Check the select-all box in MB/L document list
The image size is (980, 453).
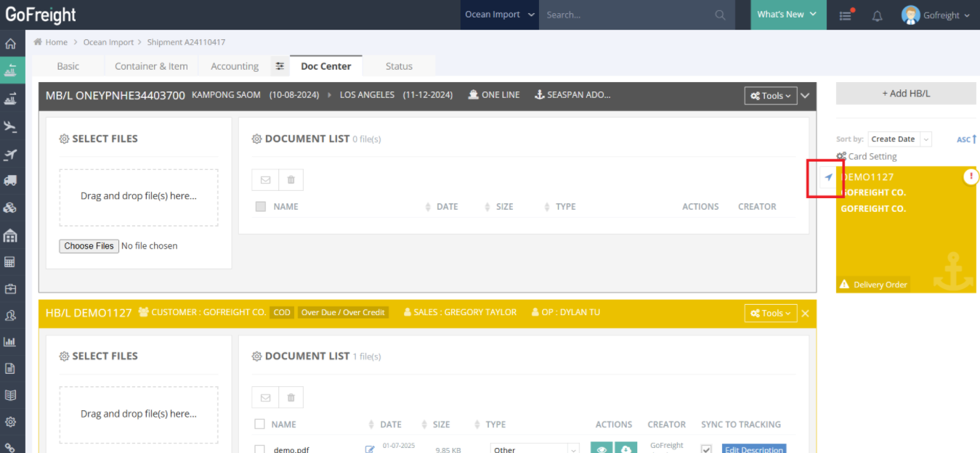[x=261, y=207]
